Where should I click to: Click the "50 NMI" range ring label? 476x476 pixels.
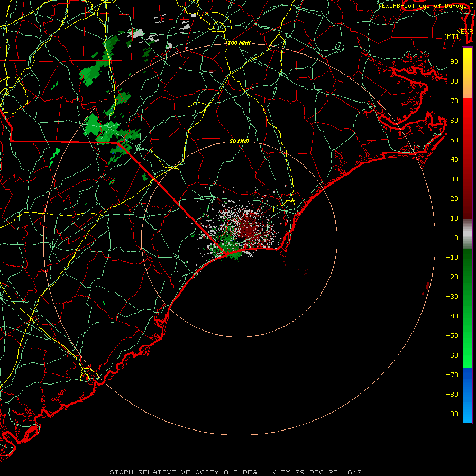click(x=239, y=141)
